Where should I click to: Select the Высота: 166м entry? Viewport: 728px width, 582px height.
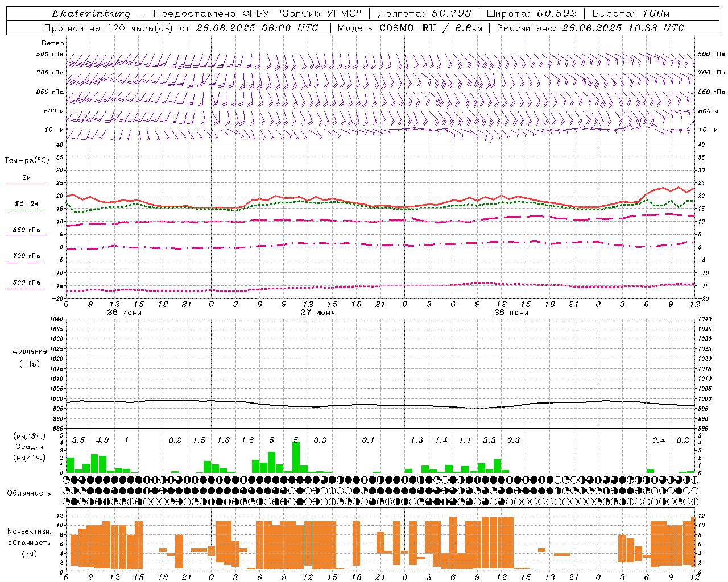[631, 14]
